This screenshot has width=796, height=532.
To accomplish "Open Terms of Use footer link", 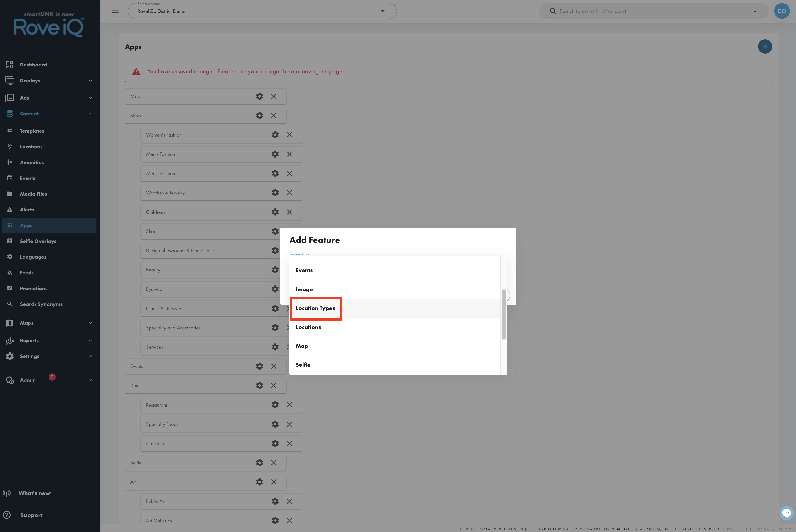I will 737,529.
